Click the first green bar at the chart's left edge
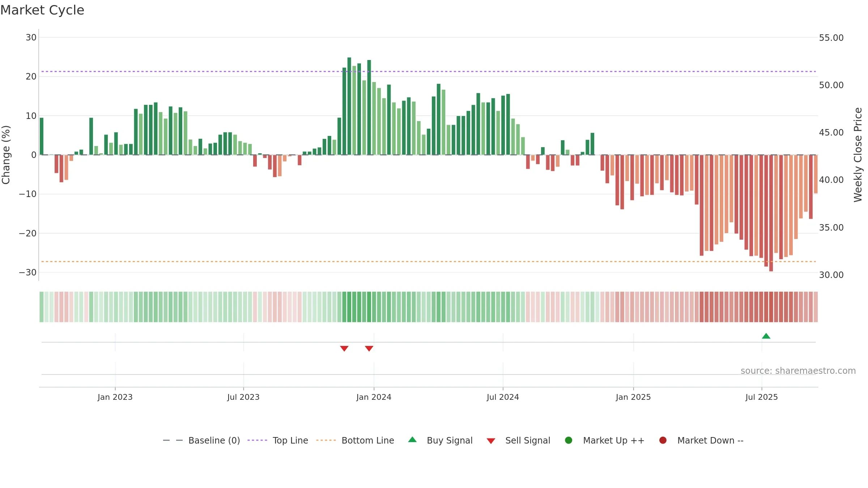The image size is (868, 488). 42,136
